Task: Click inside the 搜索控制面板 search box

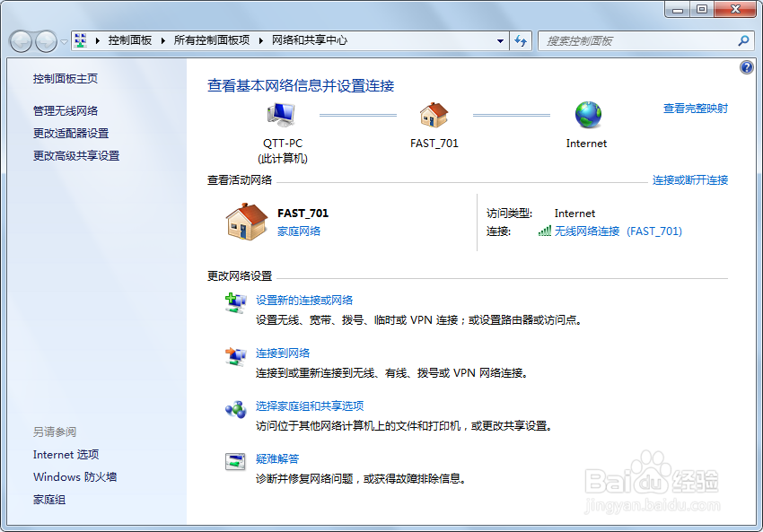Action: pyautogui.click(x=637, y=40)
